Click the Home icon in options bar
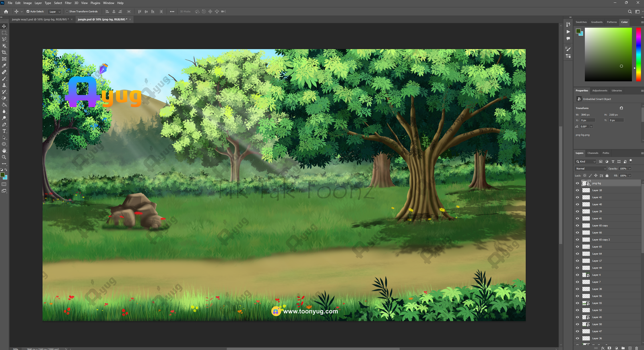Screen dimensions: 644x350 pos(6,12)
